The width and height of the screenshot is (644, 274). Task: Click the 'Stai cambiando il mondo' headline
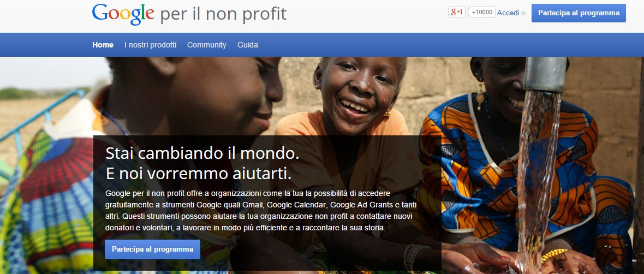(x=202, y=153)
